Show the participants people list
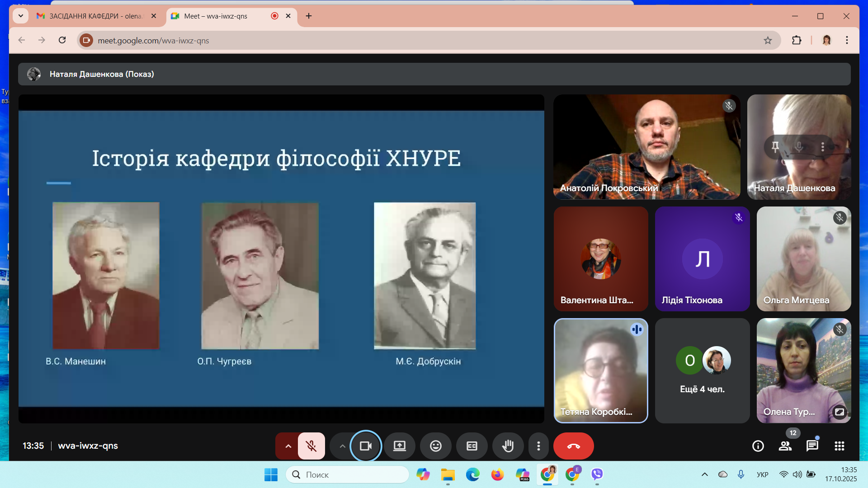Viewport: 868px width, 488px height. click(785, 446)
